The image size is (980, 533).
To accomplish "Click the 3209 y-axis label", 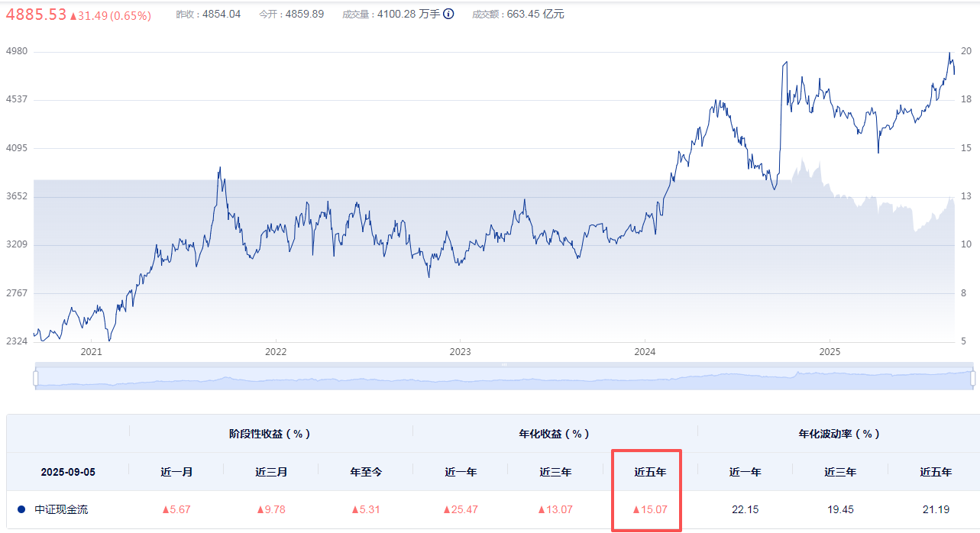I will click(x=17, y=244).
